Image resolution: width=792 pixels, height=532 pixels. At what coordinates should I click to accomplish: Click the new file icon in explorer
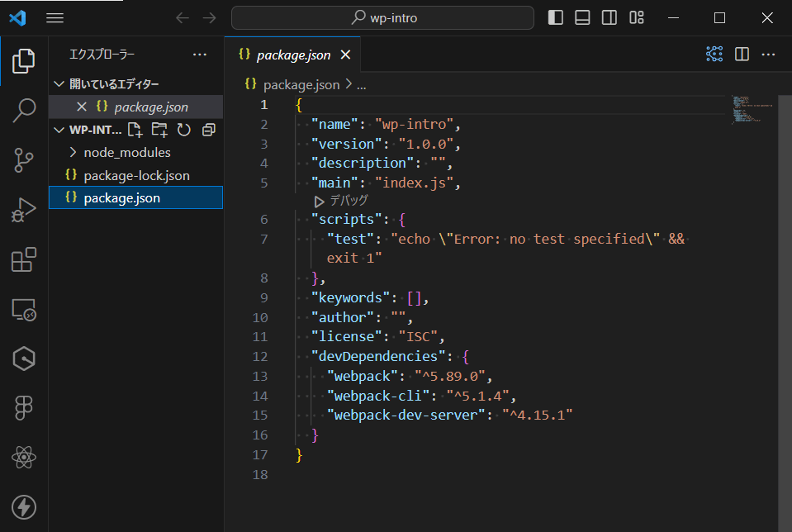[135, 130]
